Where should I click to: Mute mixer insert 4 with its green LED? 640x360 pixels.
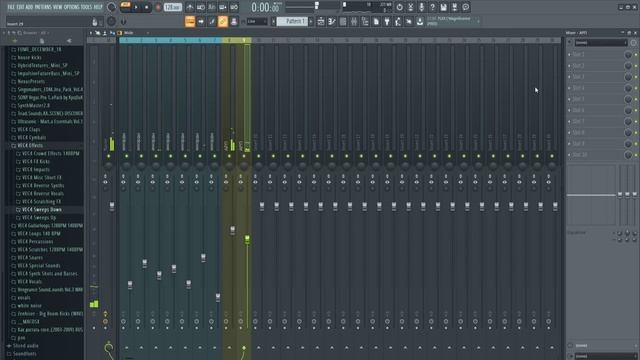171,156
